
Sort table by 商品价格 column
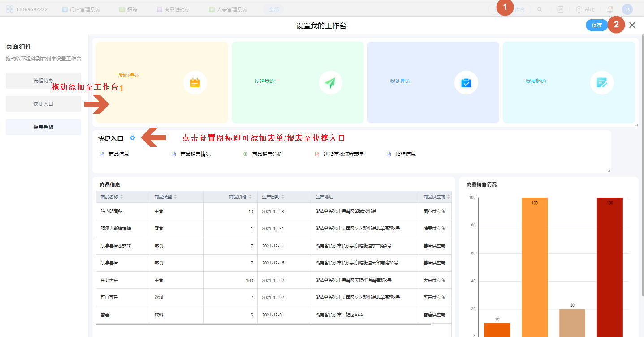tap(250, 197)
